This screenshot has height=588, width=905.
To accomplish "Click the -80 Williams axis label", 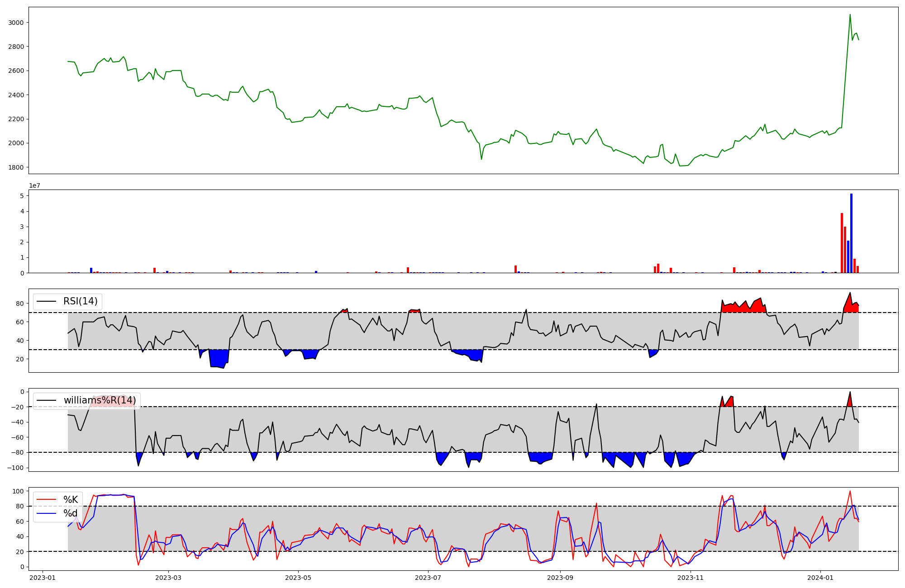I will tap(17, 452).
